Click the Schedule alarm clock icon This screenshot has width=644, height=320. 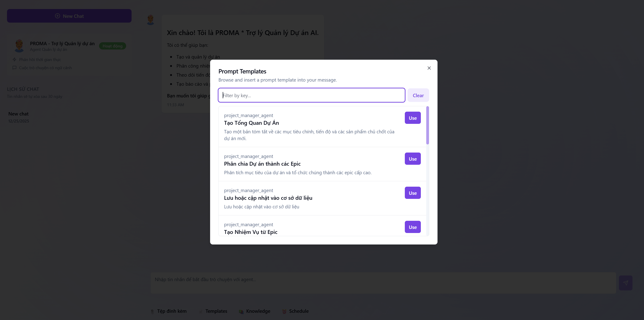click(x=284, y=311)
